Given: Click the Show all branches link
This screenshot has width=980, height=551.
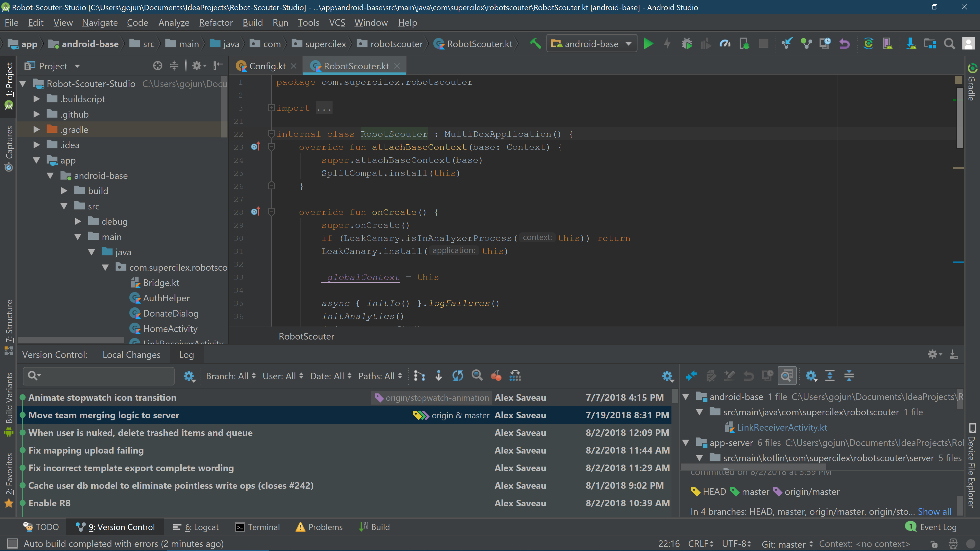Looking at the screenshot, I should (x=934, y=511).
